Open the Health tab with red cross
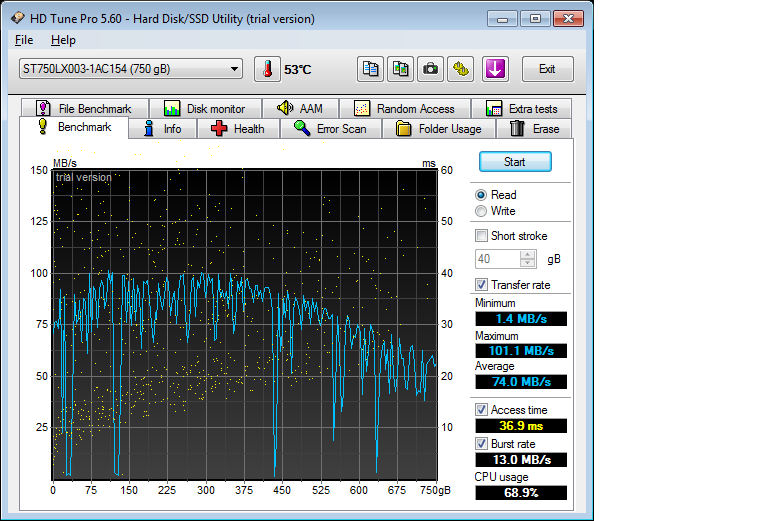This screenshot has height=521, width=768. coord(238,129)
